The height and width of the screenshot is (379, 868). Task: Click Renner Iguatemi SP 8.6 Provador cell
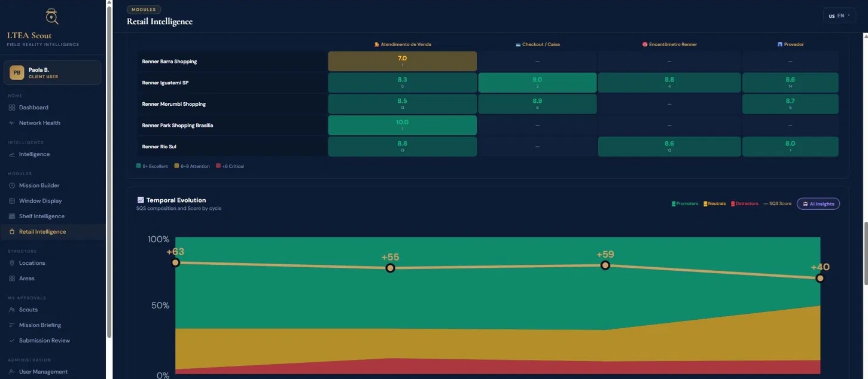[790, 82]
